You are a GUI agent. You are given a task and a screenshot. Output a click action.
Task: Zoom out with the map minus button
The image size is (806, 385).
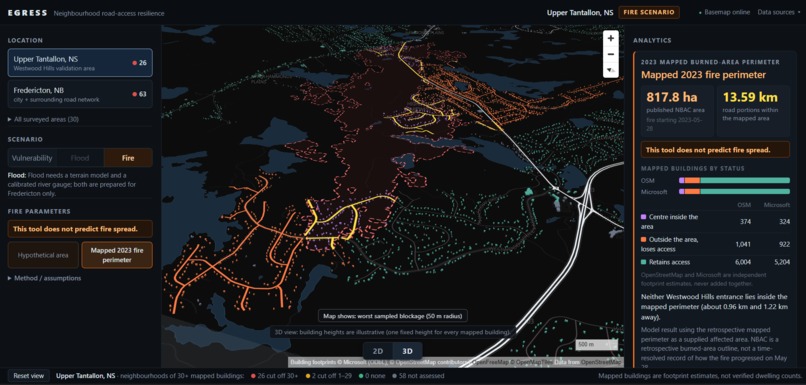(611, 54)
